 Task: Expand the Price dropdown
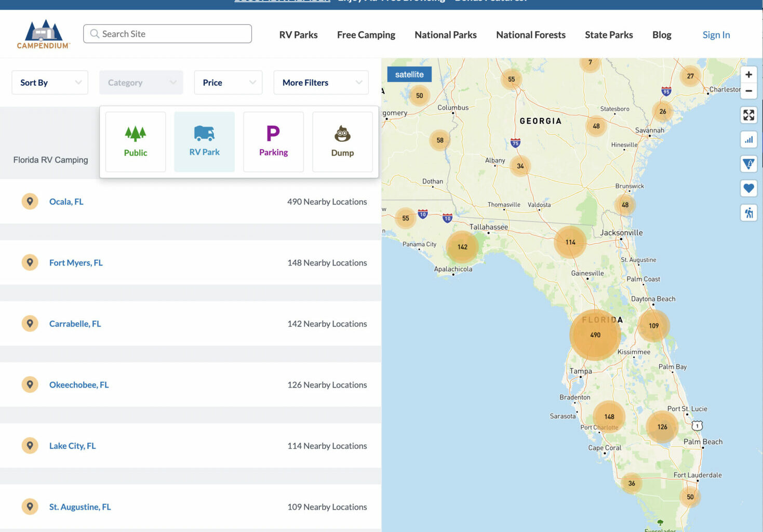point(228,83)
